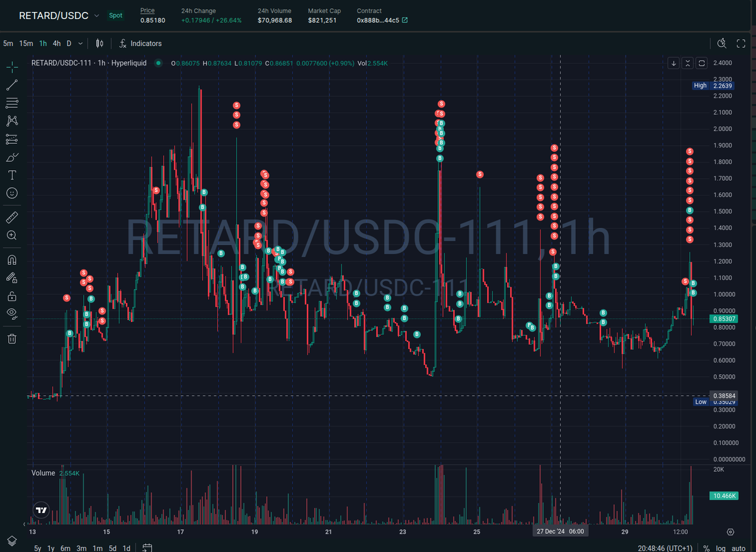Click the Market Cap $821,251 value
This screenshot has height=552, width=756.
(x=322, y=20)
